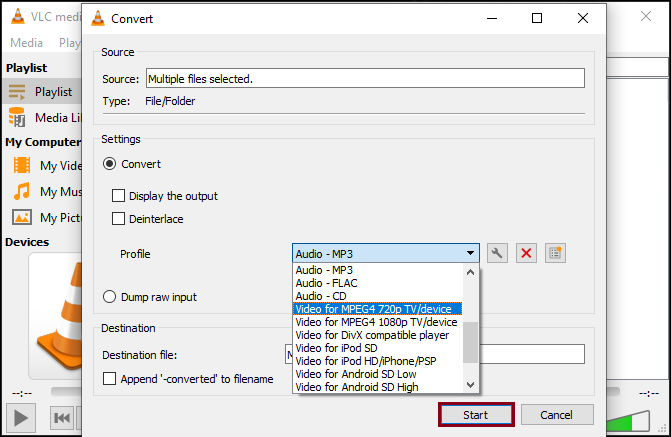Click the wrench icon to edit profile
Screen dimensions: 671x437
click(x=498, y=254)
